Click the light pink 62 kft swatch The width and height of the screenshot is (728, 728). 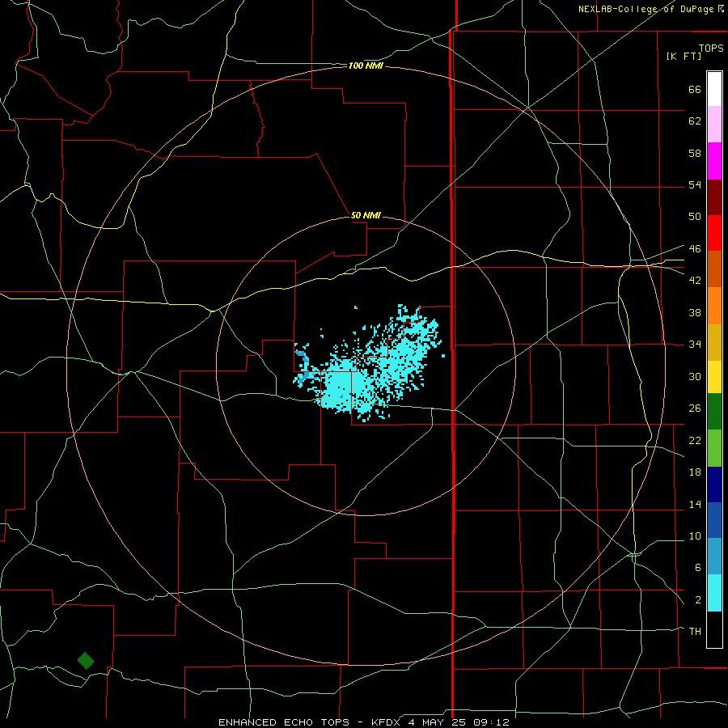714,125
